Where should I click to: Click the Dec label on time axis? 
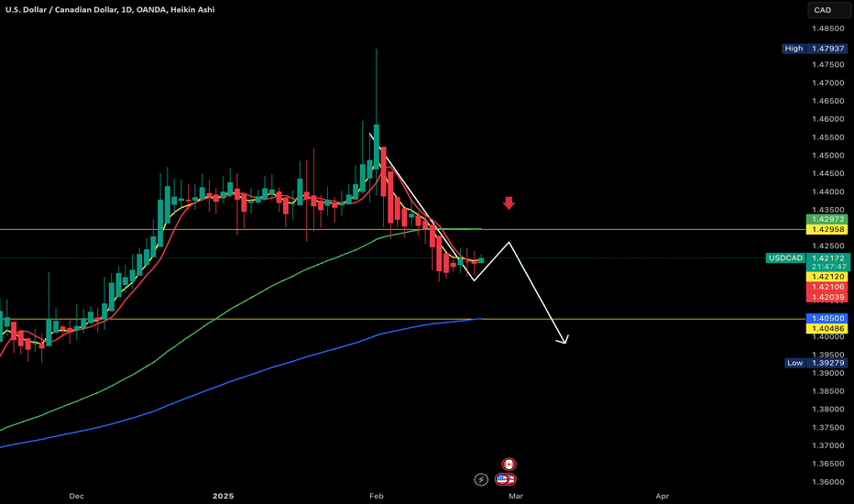point(76,496)
